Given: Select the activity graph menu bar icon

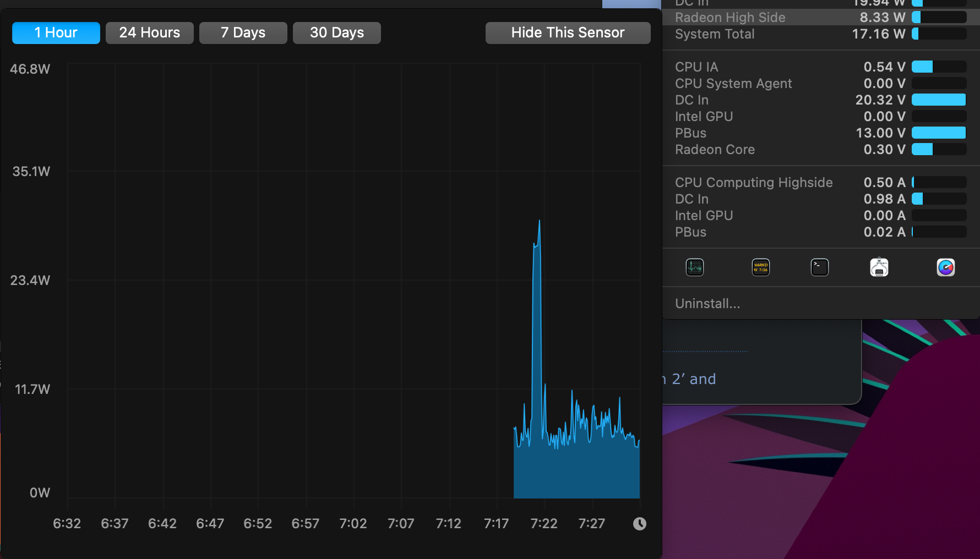Looking at the screenshot, I should 694,267.
